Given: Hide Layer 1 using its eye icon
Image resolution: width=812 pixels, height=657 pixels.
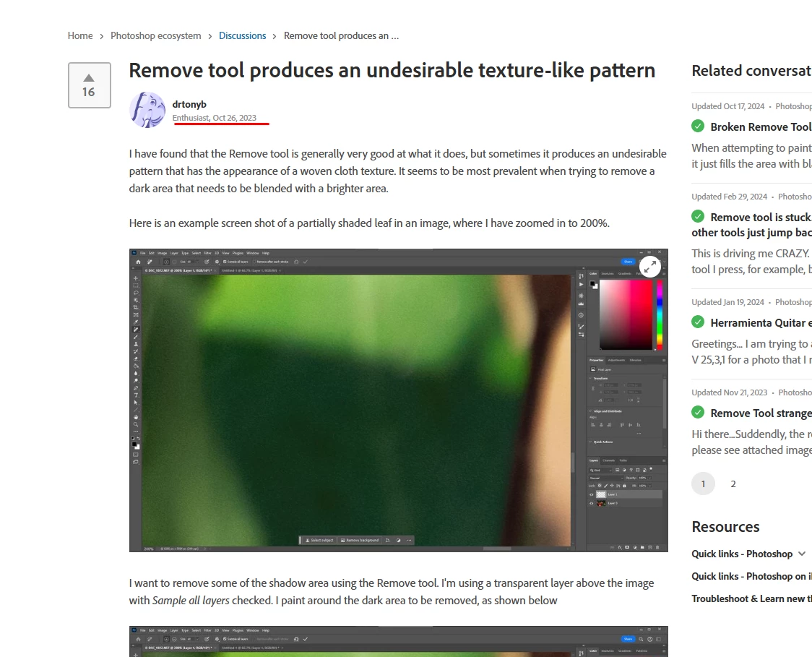Looking at the screenshot, I should pyautogui.click(x=592, y=494).
